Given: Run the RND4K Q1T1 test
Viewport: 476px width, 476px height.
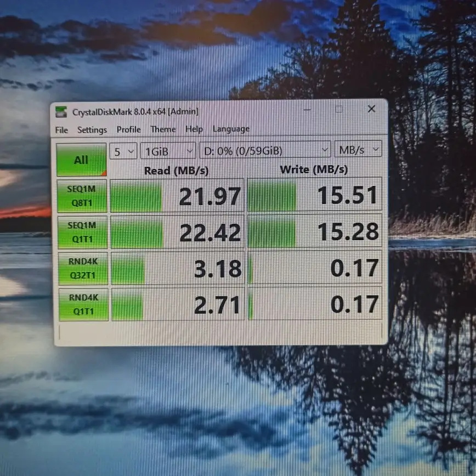Looking at the screenshot, I should click(x=83, y=304).
